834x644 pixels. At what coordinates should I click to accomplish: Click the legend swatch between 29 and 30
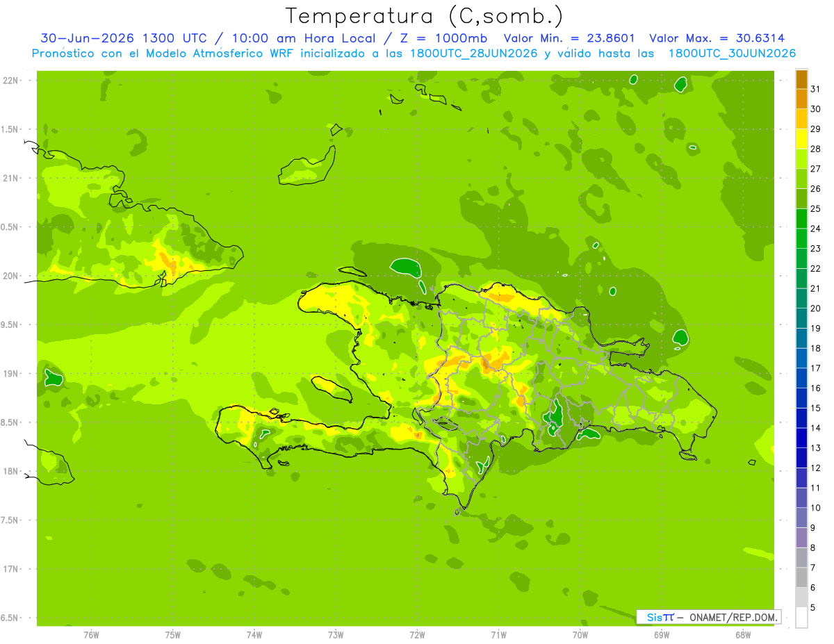point(801,119)
